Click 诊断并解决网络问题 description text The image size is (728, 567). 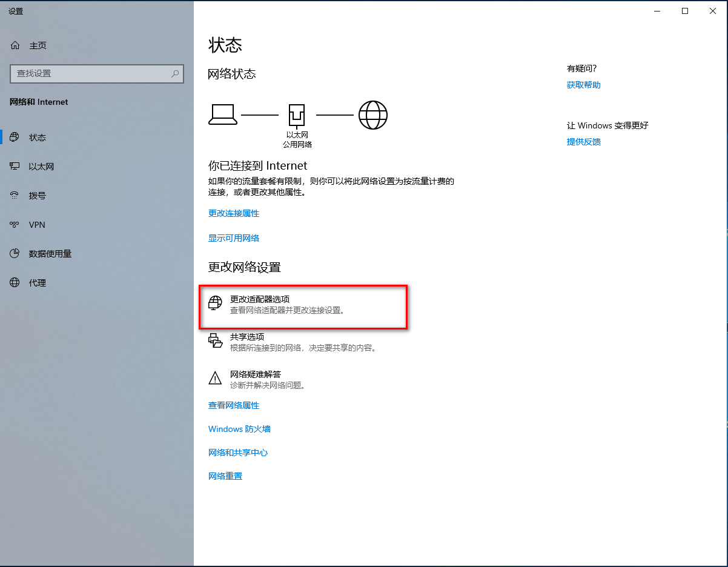(x=268, y=385)
